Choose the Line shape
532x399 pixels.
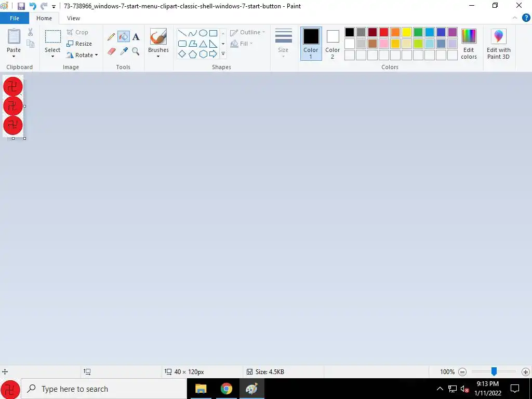click(x=182, y=33)
